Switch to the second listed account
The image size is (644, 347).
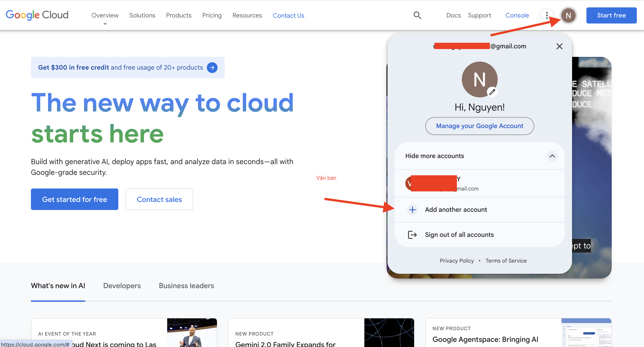pyautogui.click(x=480, y=184)
